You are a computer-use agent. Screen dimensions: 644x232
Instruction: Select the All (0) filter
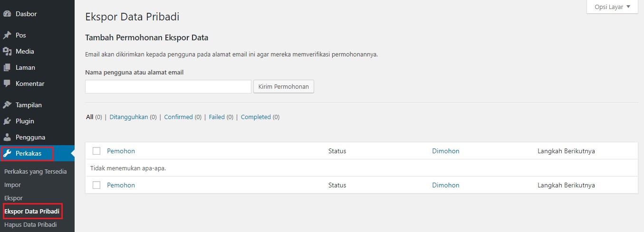94,117
